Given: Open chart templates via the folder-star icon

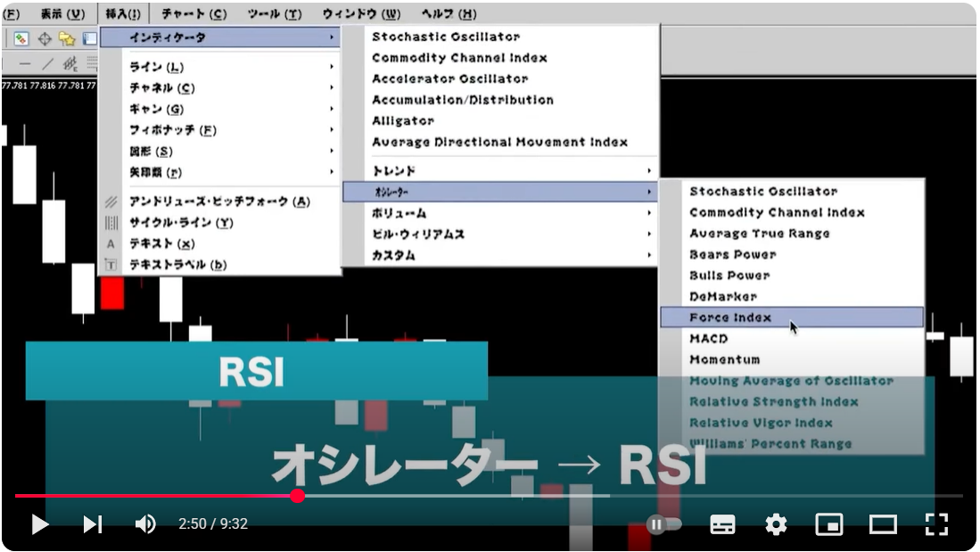Looking at the screenshot, I should (x=65, y=37).
